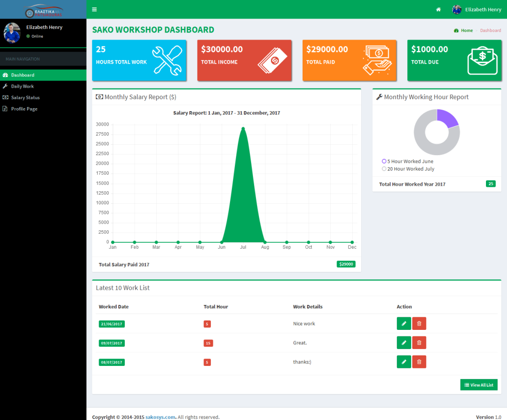Screen dimensions: 507x420
Task: Click trash icon for 08/07/2017 entry
Action: click(x=419, y=361)
